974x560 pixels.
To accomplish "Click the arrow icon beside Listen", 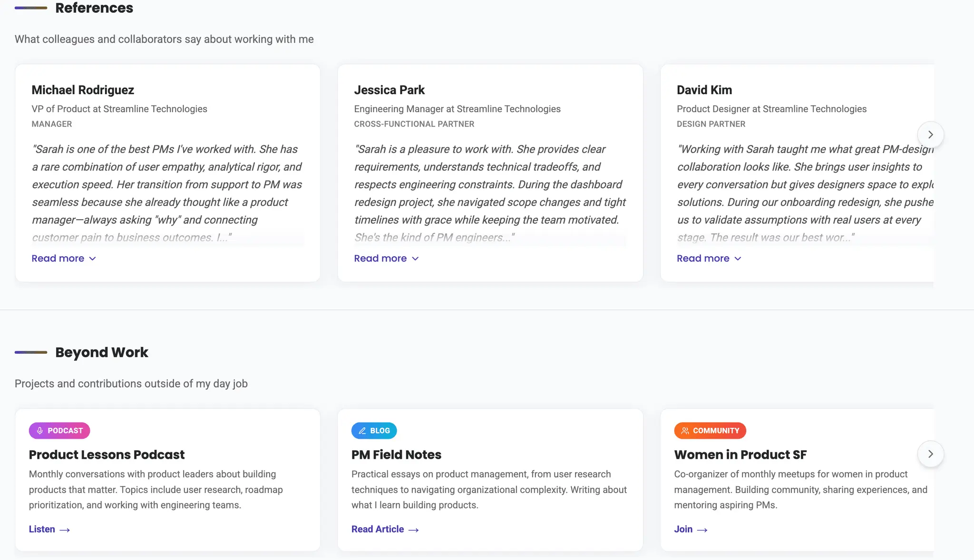I will point(65,530).
